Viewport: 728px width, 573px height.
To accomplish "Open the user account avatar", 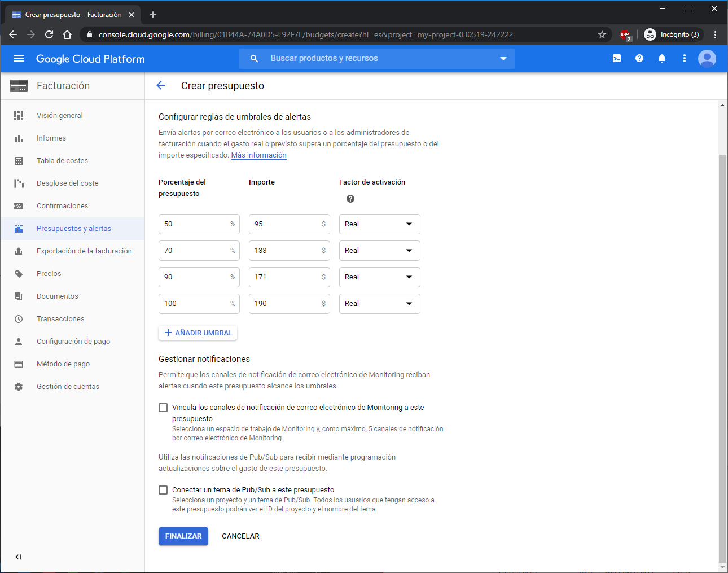I will point(707,58).
